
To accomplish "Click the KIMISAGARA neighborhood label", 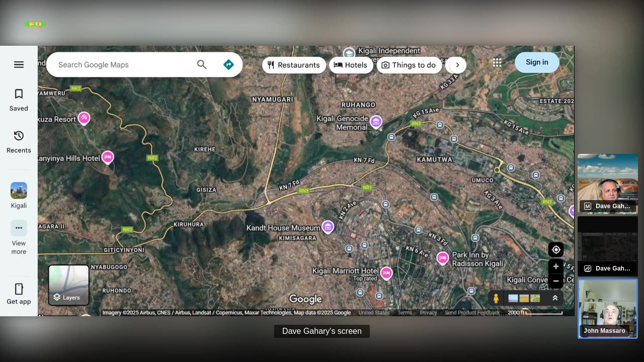I will [x=297, y=238].
